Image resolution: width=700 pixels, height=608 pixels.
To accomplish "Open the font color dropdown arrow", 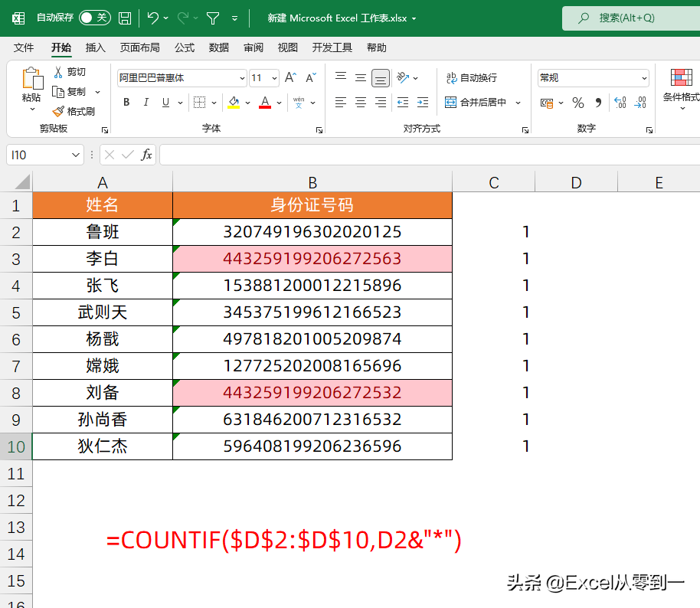I will click(x=279, y=103).
